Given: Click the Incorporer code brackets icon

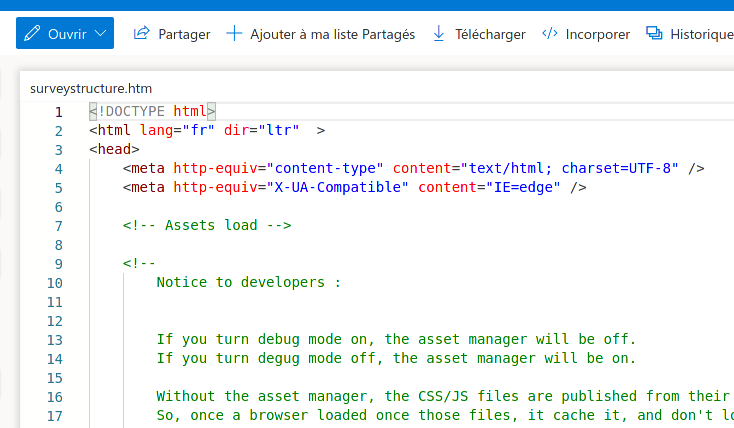Looking at the screenshot, I should (549, 34).
